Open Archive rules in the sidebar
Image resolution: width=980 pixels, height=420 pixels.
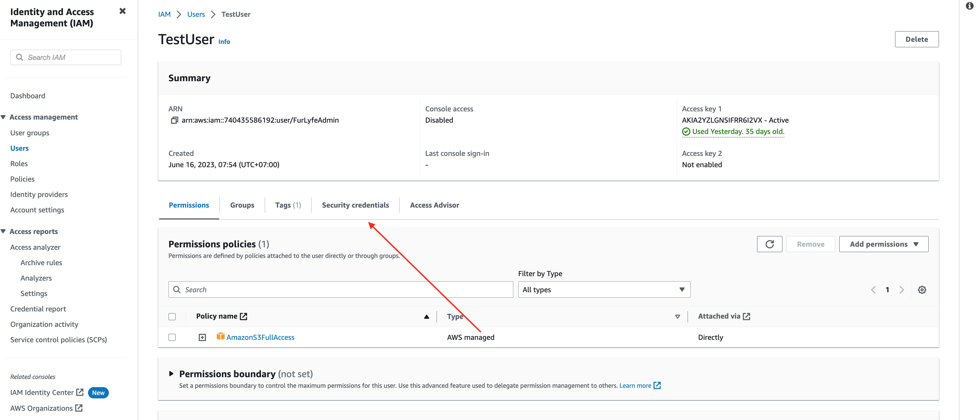point(41,263)
